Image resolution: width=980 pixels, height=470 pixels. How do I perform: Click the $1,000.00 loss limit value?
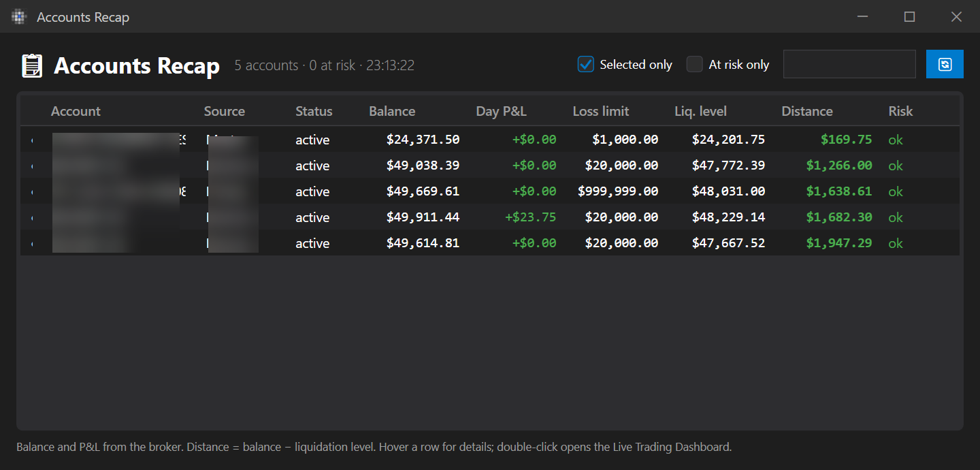(x=625, y=140)
